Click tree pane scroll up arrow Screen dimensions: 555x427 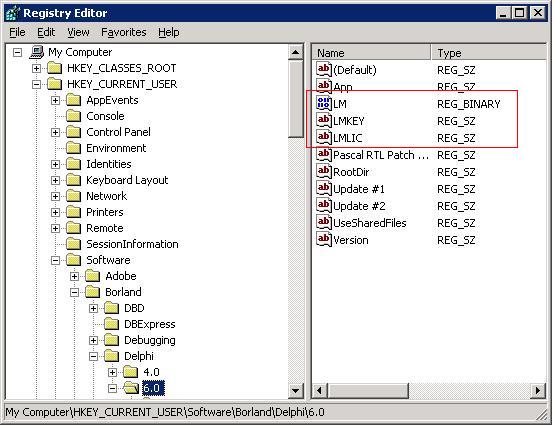[295, 53]
